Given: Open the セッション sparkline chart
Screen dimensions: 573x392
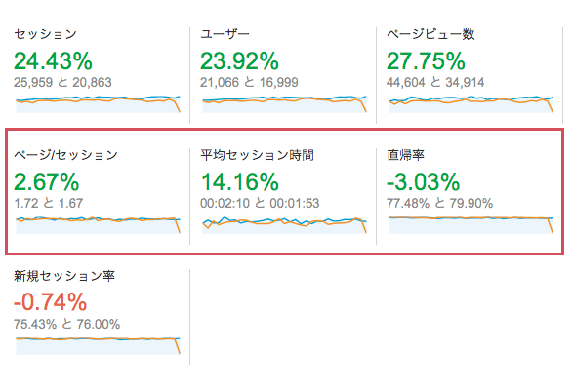Looking at the screenshot, I should (98, 104).
